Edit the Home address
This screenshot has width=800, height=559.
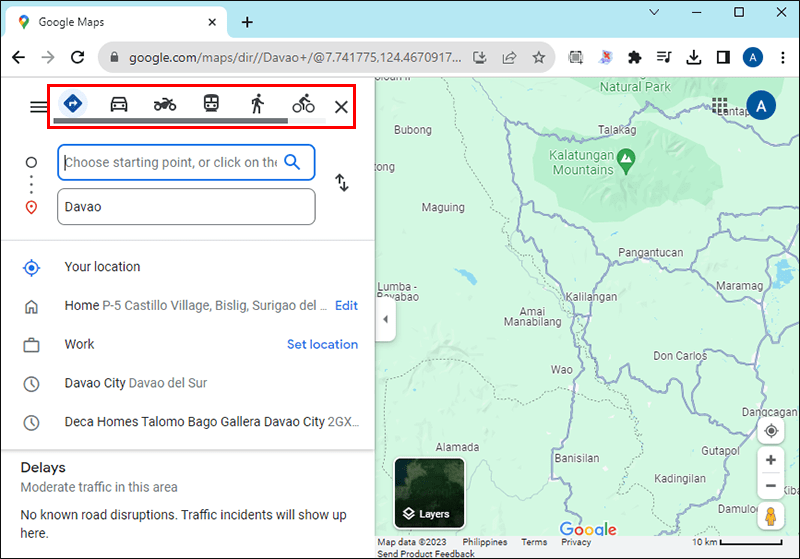pyautogui.click(x=346, y=306)
